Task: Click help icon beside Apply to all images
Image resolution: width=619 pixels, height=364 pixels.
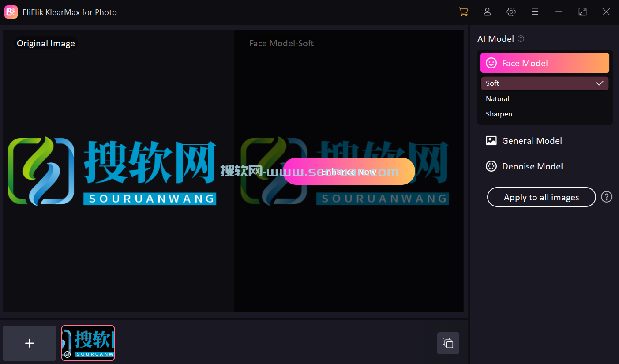Action: [607, 197]
